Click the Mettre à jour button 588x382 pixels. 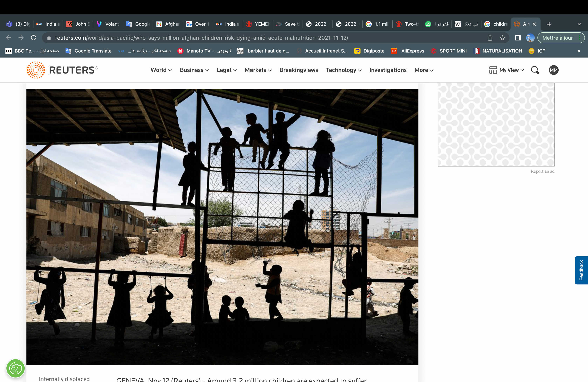pos(557,38)
